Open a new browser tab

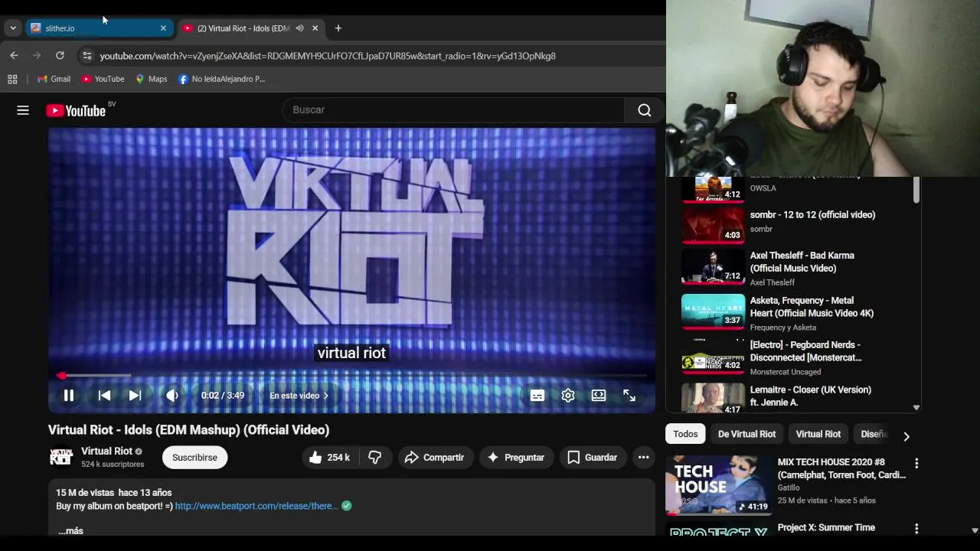[x=338, y=28]
